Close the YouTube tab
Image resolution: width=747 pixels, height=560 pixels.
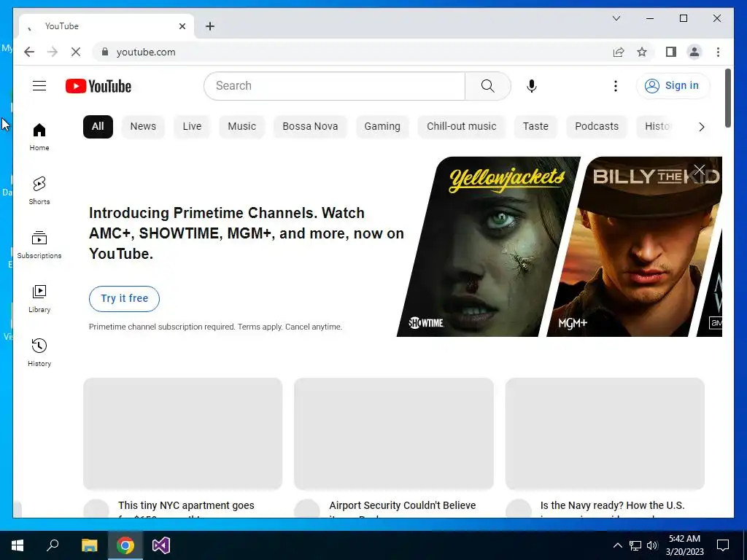coord(182,26)
